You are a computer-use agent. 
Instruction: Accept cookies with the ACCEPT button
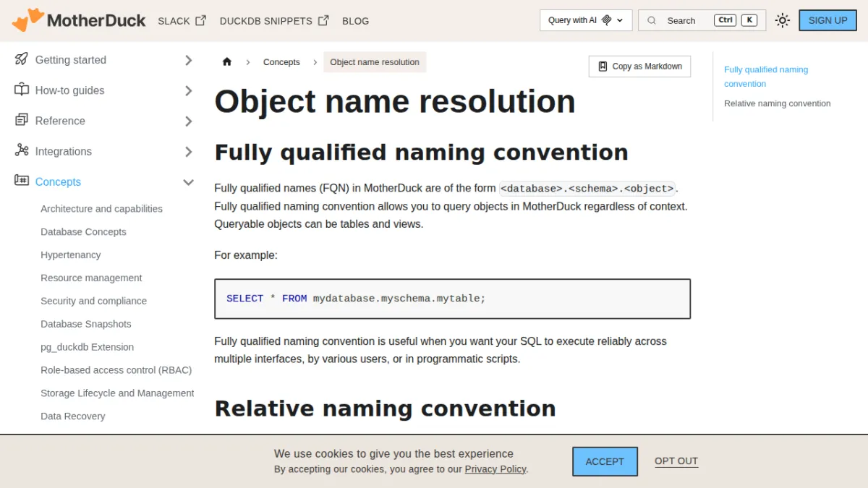(x=605, y=461)
